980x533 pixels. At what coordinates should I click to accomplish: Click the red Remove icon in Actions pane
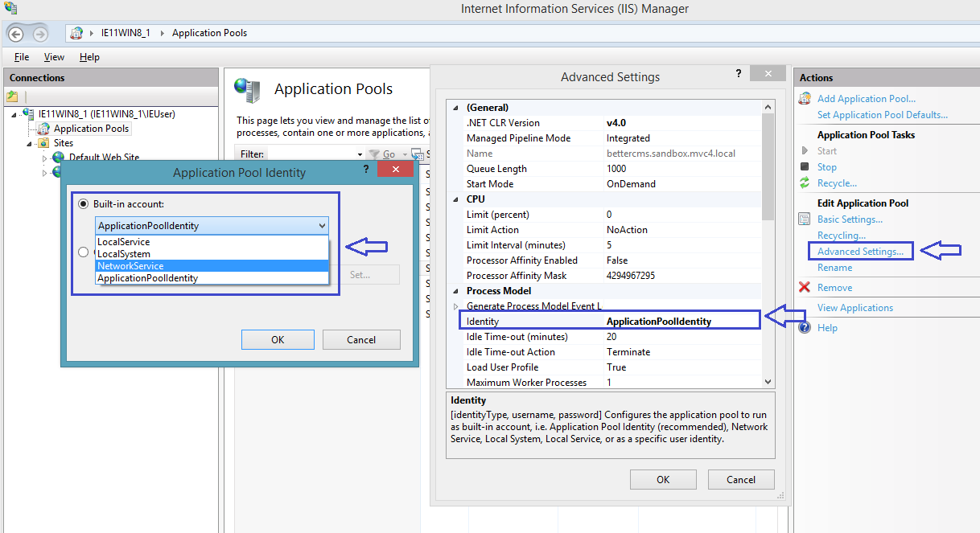804,287
